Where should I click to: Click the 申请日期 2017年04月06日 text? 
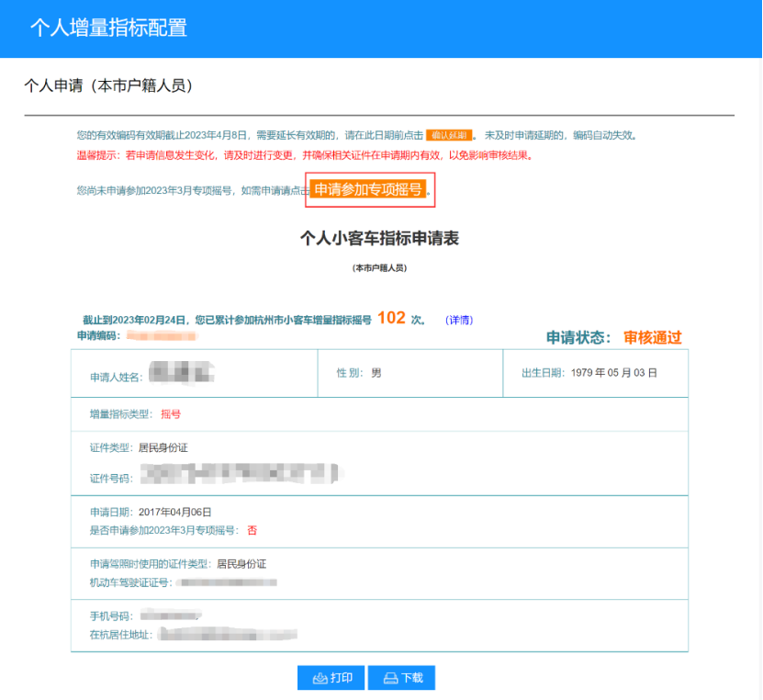click(151, 512)
